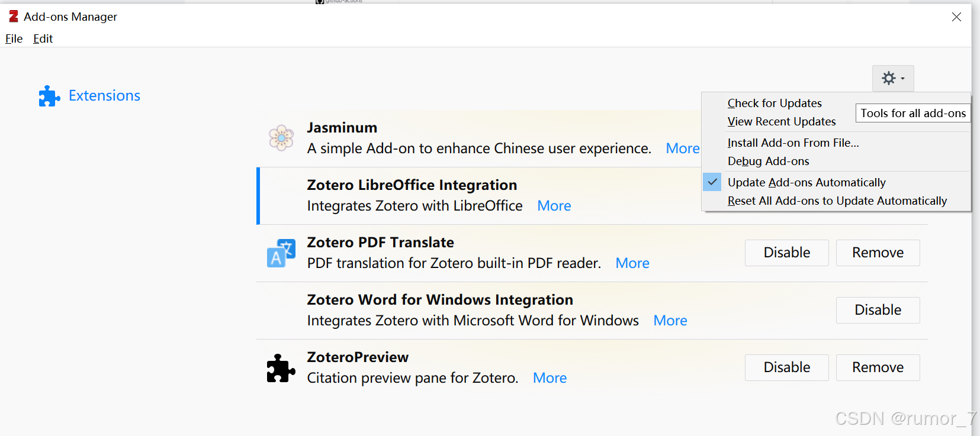The image size is (980, 436).
Task: Open the File menu
Action: pyautogui.click(x=14, y=38)
